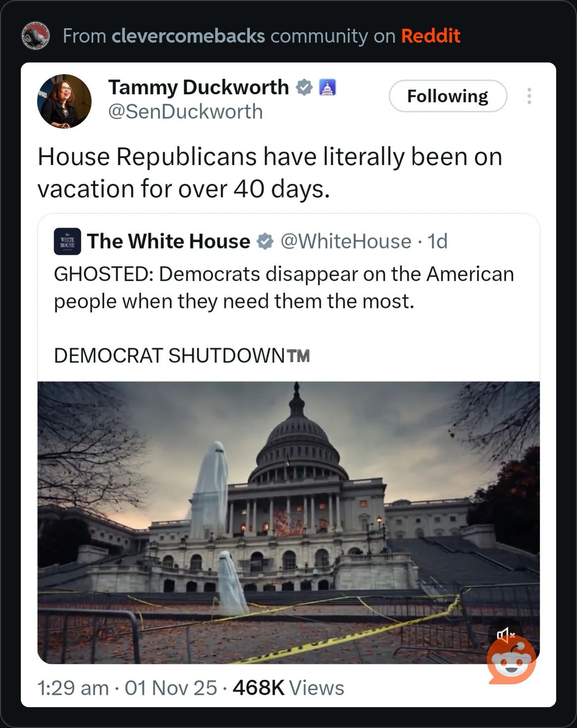Open the three-dot more options menu
This screenshot has width=577, height=728.
[529, 96]
